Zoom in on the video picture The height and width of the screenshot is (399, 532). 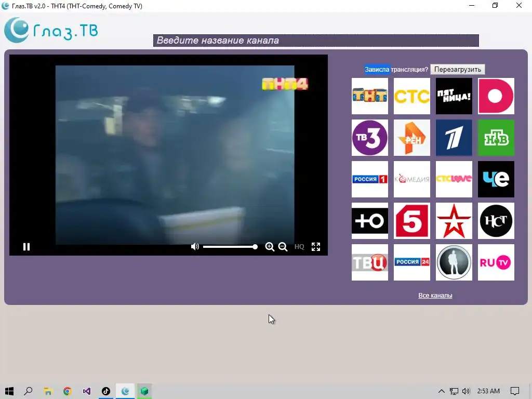pyautogui.click(x=270, y=247)
